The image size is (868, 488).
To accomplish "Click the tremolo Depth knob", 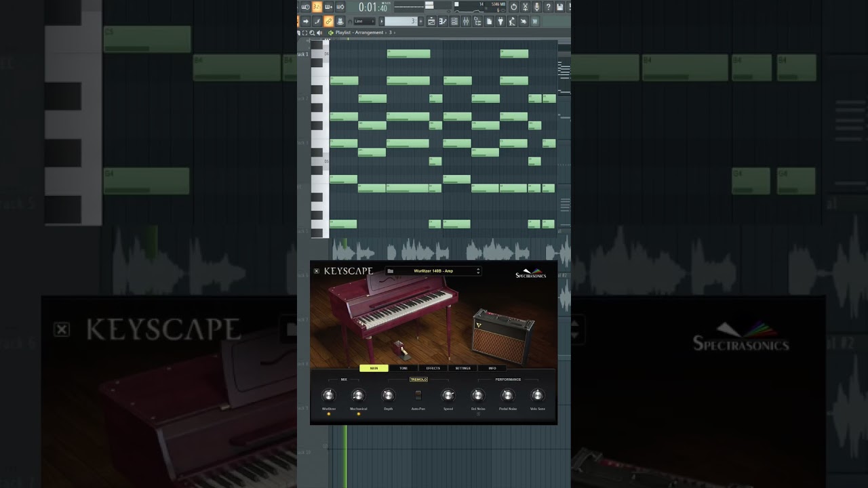I will 389,395.
